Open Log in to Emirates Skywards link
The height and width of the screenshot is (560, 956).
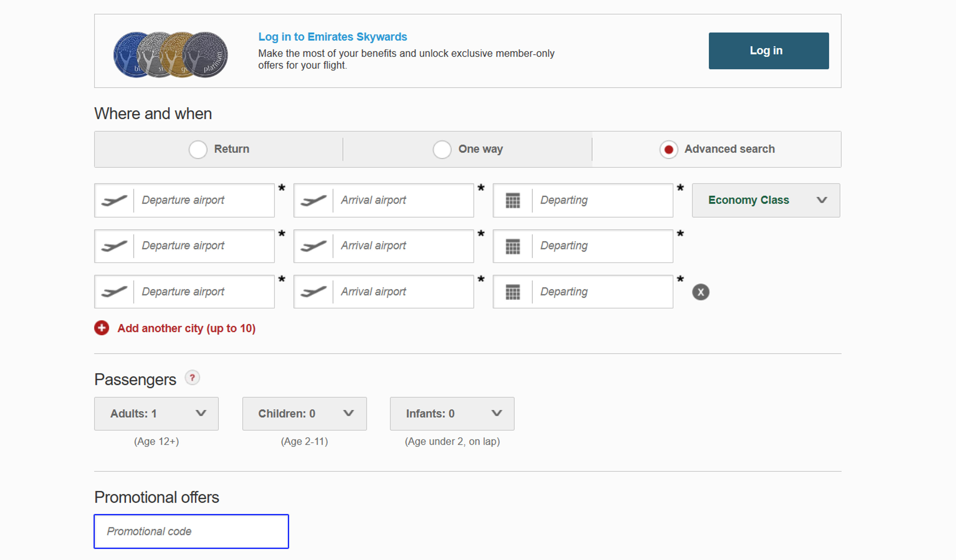(x=332, y=37)
